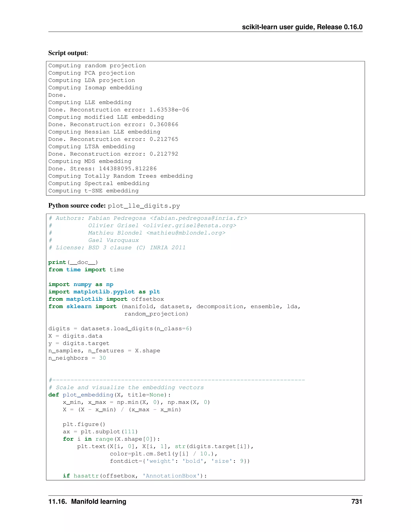Image resolution: width=411 pixels, height=532 pixels.
Task: Click footer '11.16. Manifold learning'
Action: pyautogui.click(x=87, y=501)
